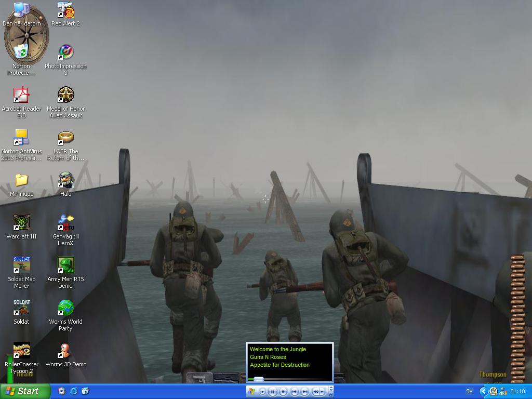532x399 pixels.
Task: Open the media toolbar quick access dropdown
Action: tap(262, 392)
